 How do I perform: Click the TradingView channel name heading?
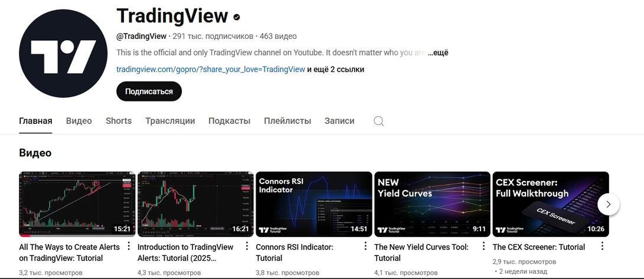(172, 17)
